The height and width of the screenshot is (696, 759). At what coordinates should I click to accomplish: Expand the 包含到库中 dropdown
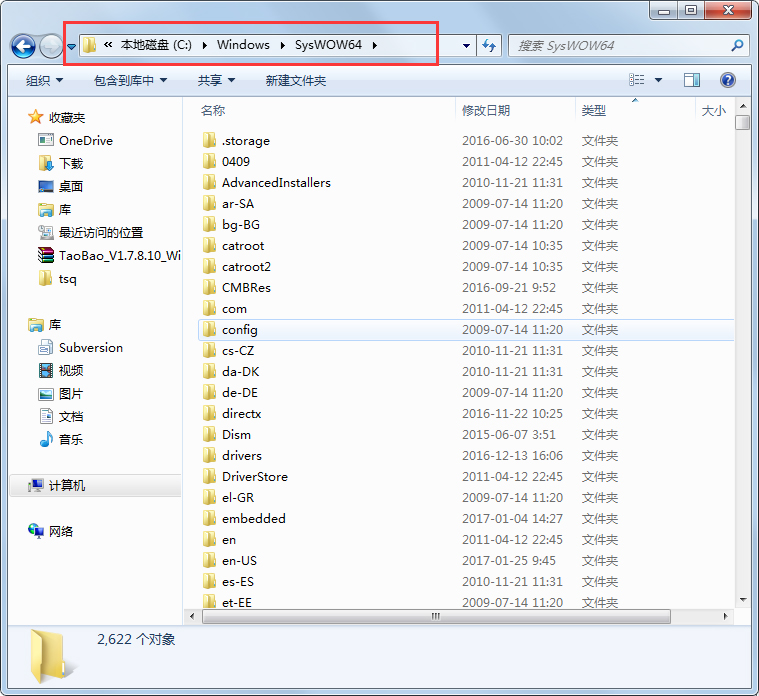tap(130, 80)
